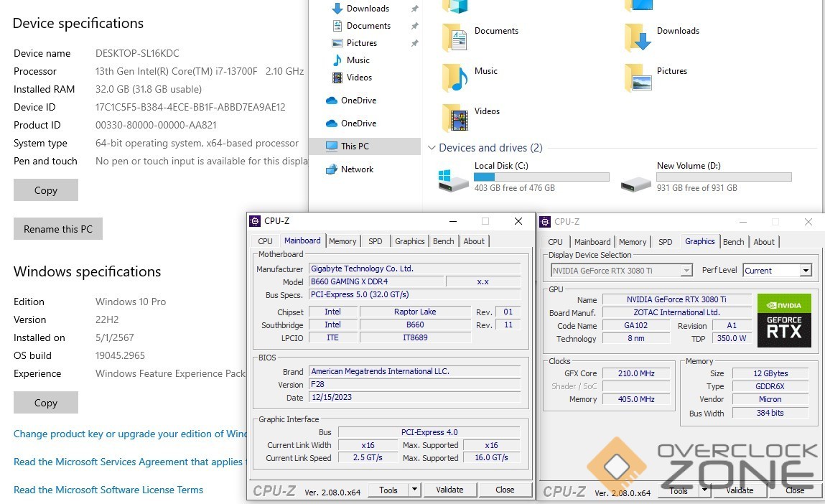Open the New Volume (D:) drive icon
The height and width of the screenshot is (504, 825).
636,181
